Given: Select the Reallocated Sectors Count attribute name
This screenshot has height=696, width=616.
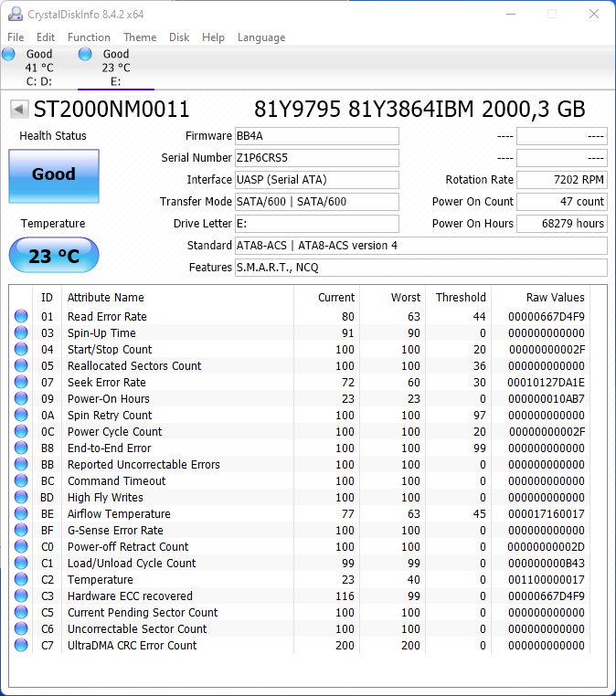Looking at the screenshot, I should pyautogui.click(x=134, y=365).
